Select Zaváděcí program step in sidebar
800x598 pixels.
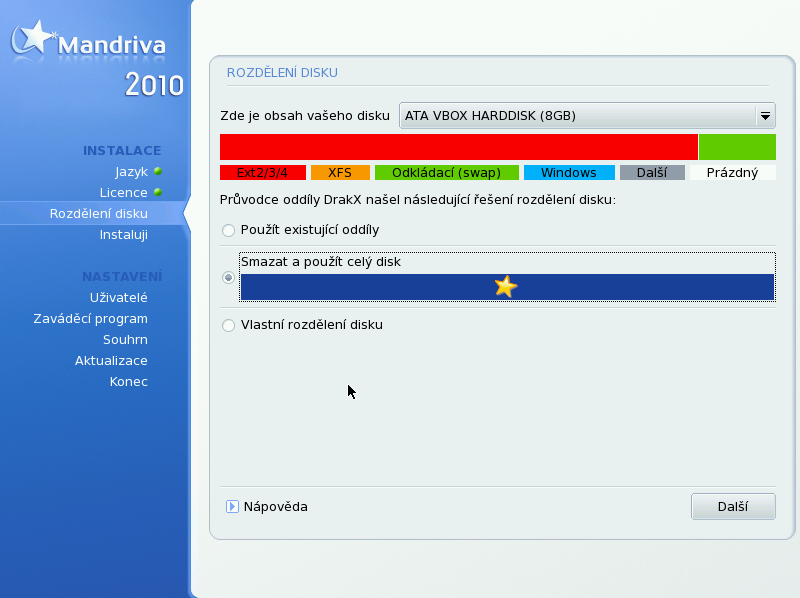[90, 318]
